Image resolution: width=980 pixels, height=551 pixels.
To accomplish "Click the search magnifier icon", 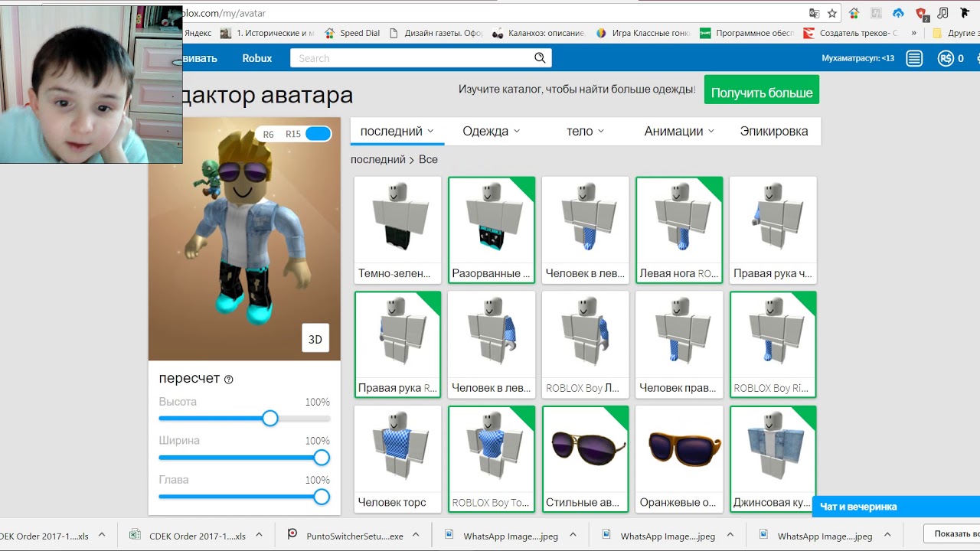I will coord(540,58).
